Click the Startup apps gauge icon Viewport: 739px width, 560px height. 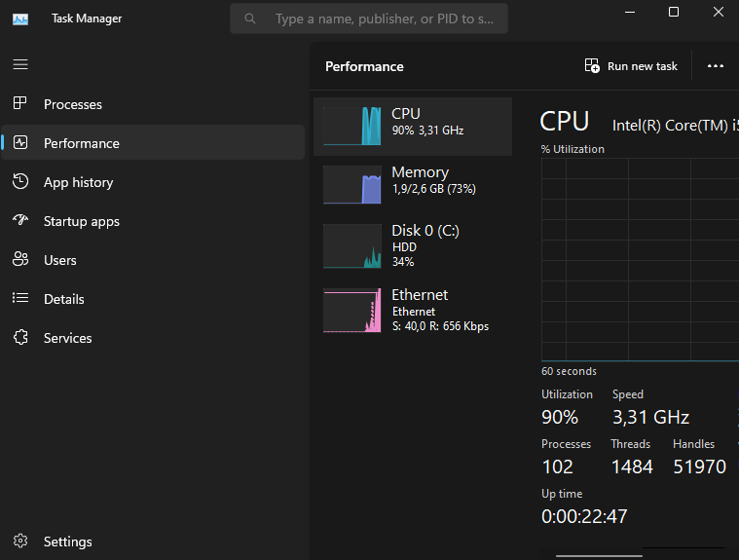pos(20,220)
